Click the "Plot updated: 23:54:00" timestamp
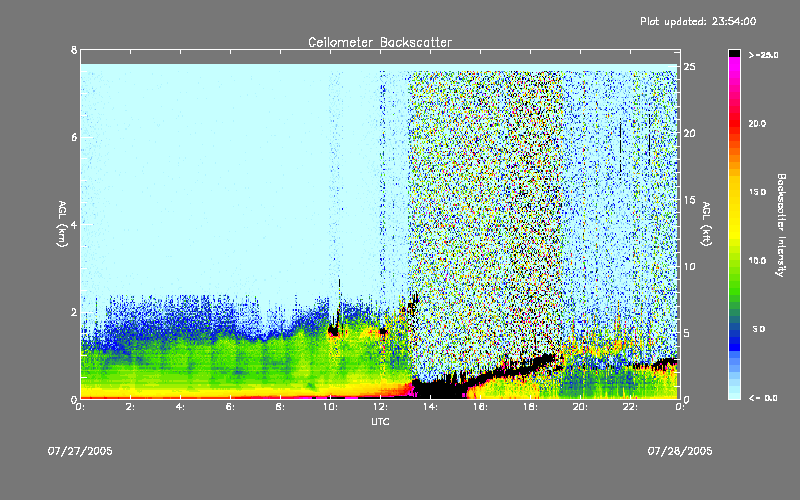 tap(698, 21)
